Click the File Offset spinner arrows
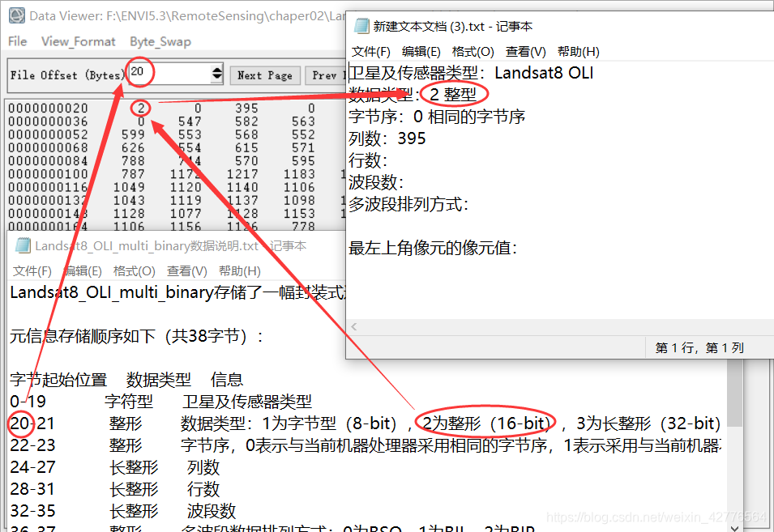 (216, 74)
